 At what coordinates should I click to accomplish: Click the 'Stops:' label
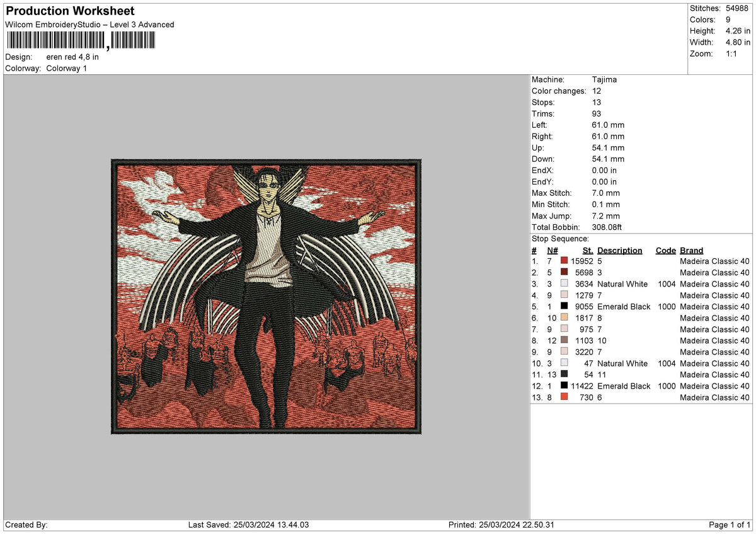(543, 103)
